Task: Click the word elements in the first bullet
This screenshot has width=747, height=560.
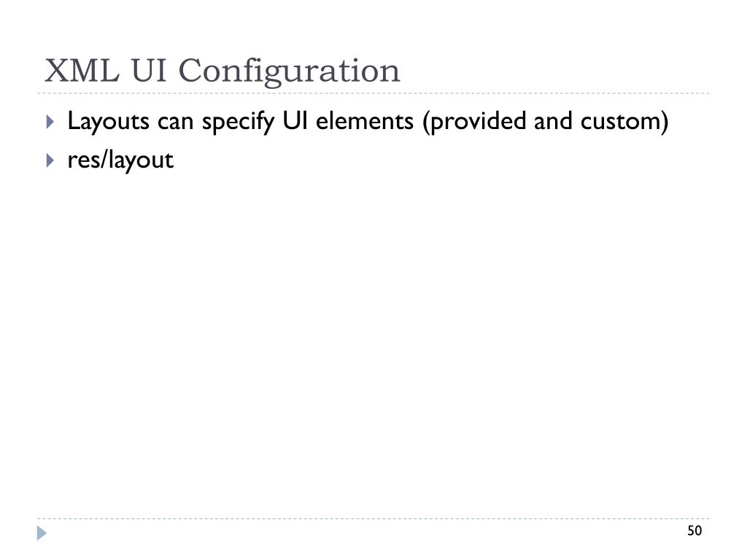Action: click(365, 121)
